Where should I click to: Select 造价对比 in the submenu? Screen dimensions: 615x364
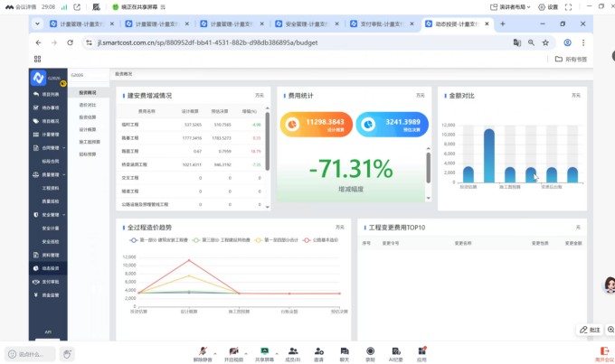point(88,105)
